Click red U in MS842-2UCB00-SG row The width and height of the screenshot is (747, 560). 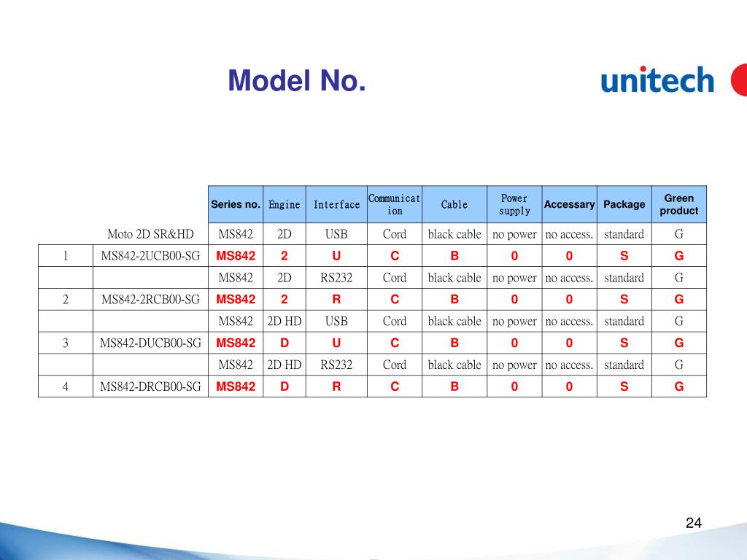click(336, 256)
